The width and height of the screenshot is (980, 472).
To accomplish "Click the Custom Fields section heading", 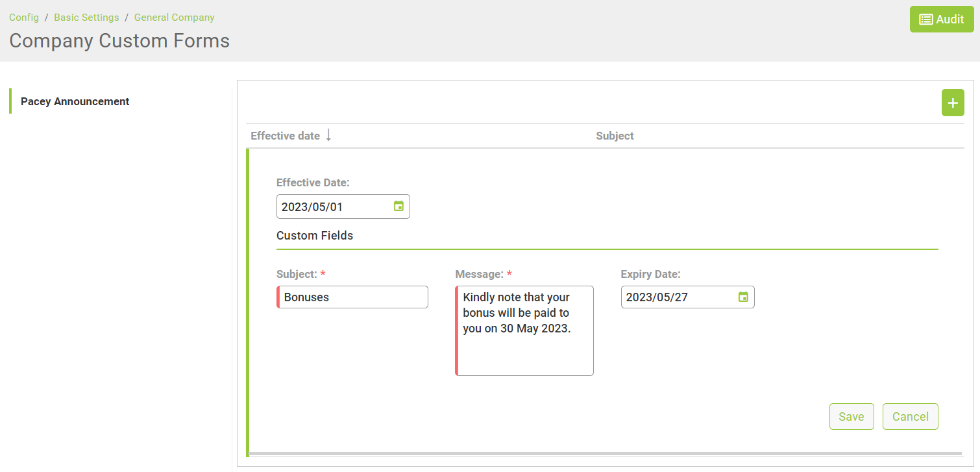I will tap(315, 236).
